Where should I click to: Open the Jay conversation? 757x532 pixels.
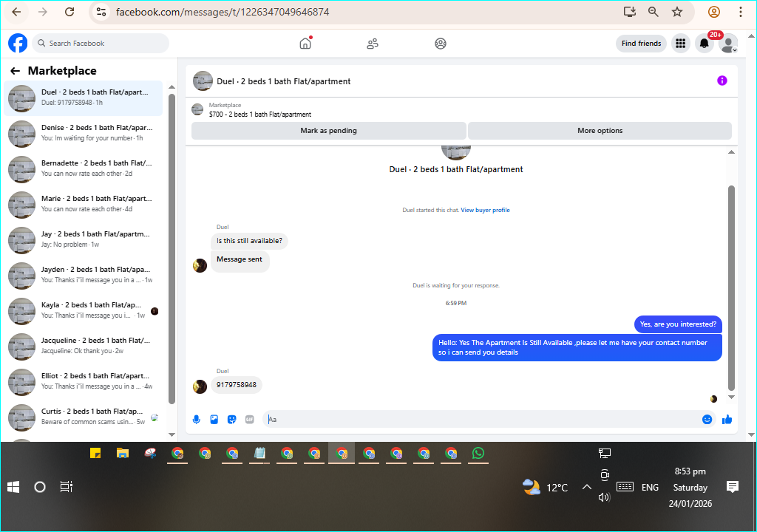[x=84, y=240]
